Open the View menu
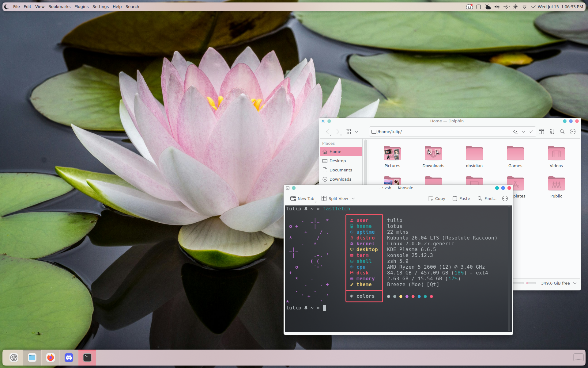The width and height of the screenshot is (588, 368). click(x=40, y=6)
